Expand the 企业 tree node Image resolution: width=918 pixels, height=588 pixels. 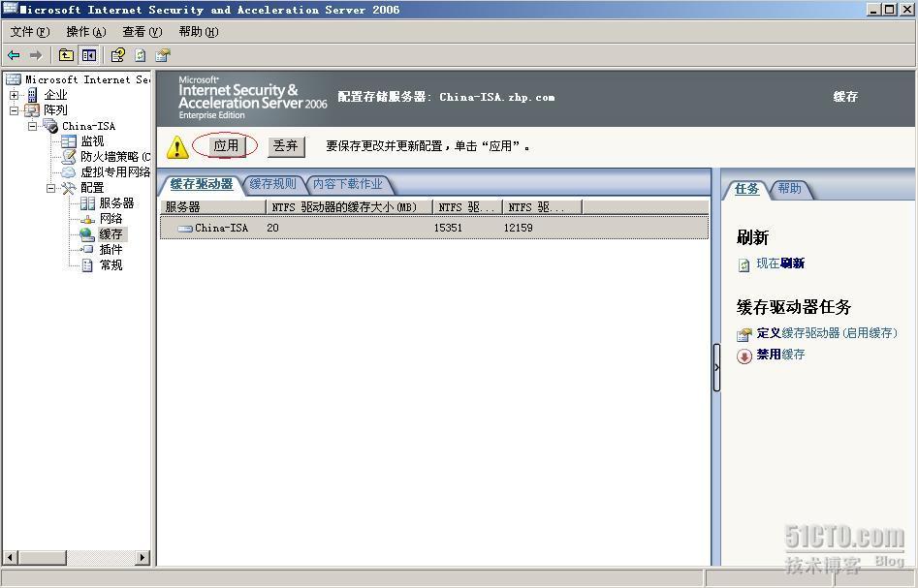tap(14, 95)
